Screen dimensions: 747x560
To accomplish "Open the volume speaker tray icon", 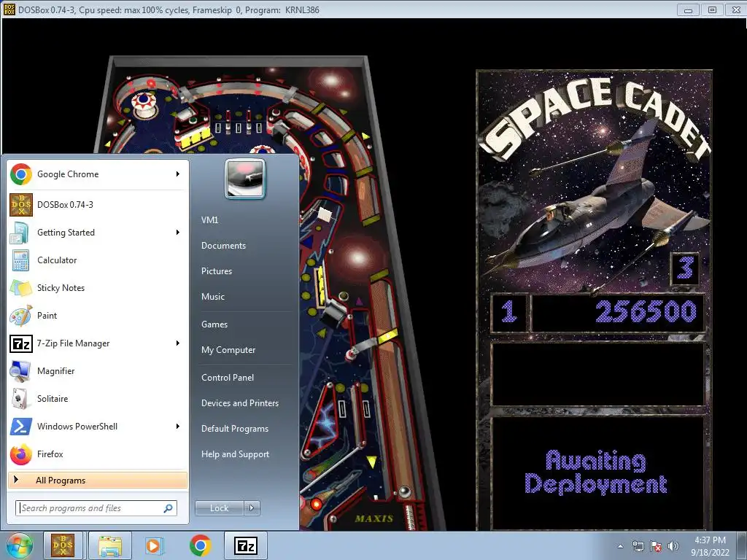I will (673, 546).
